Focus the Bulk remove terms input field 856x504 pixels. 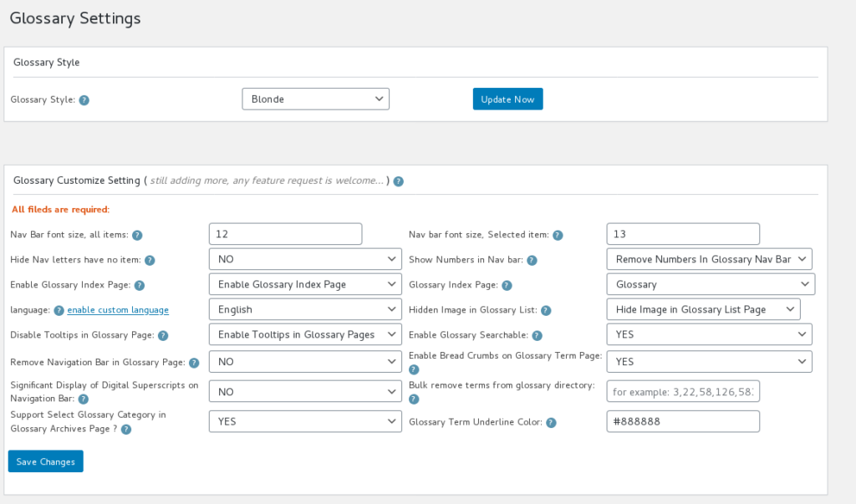click(683, 391)
